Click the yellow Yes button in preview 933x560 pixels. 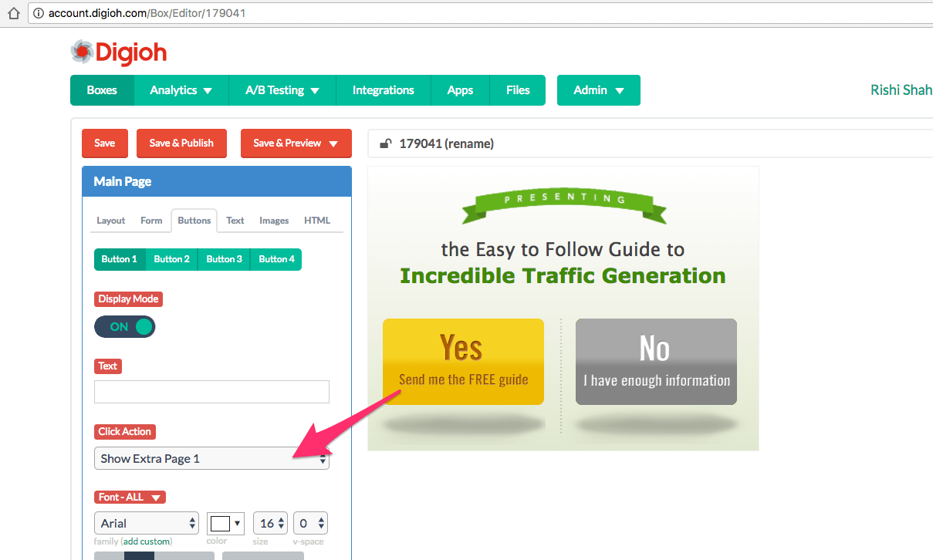pyautogui.click(x=463, y=362)
